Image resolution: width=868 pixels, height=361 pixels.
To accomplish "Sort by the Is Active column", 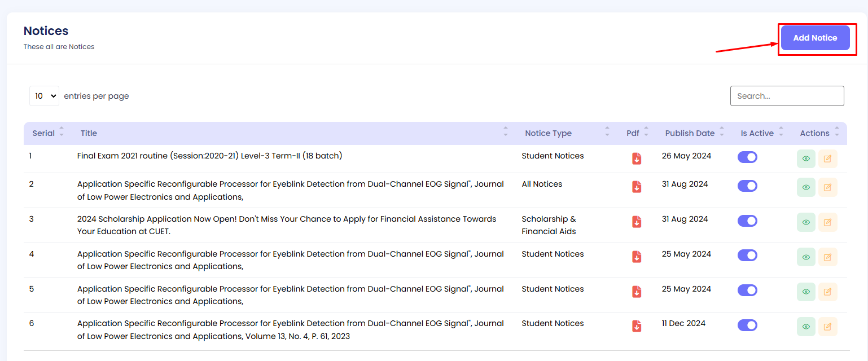I will (757, 133).
